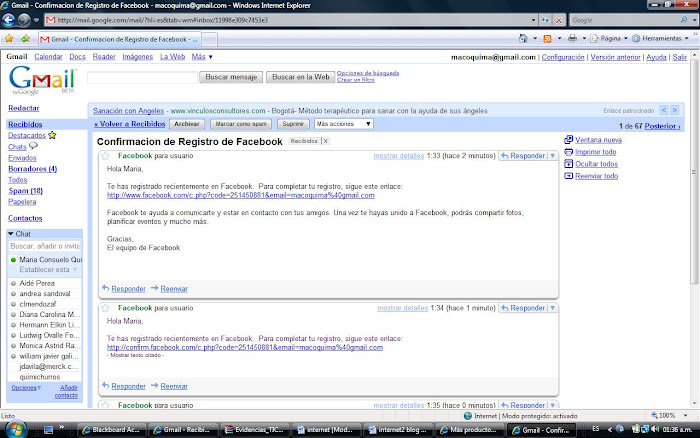Click the Windows Start orb
This screenshot has height=438, width=700.
pos(16,430)
